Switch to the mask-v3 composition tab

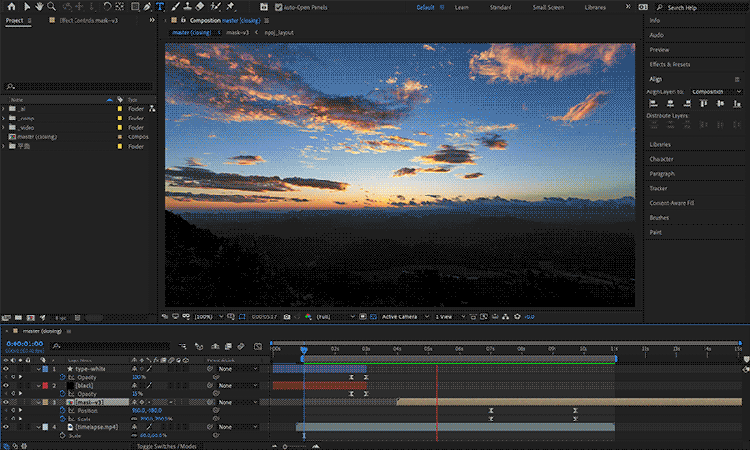pyautogui.click(x=237, y=32)
